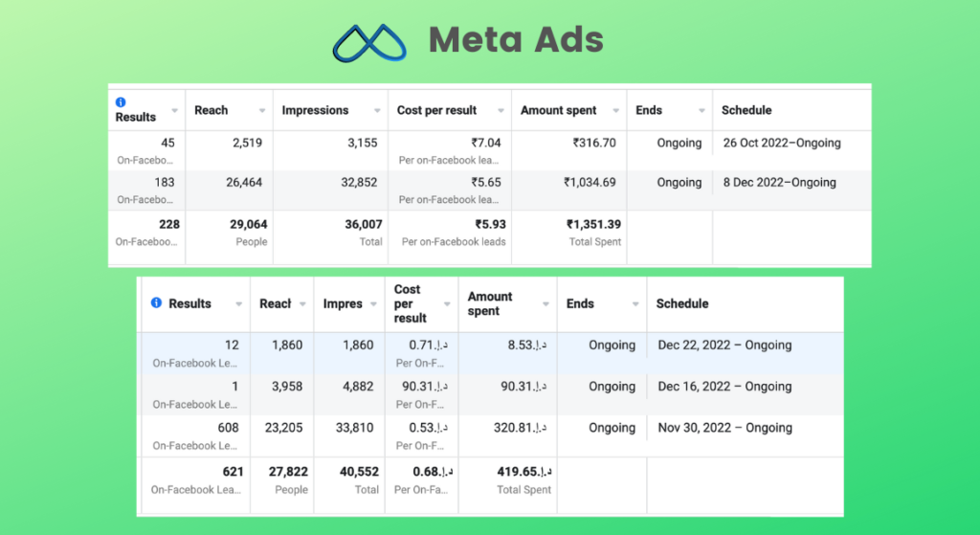Click the ₹7.04 cost per result

click(x=485, y=143)
